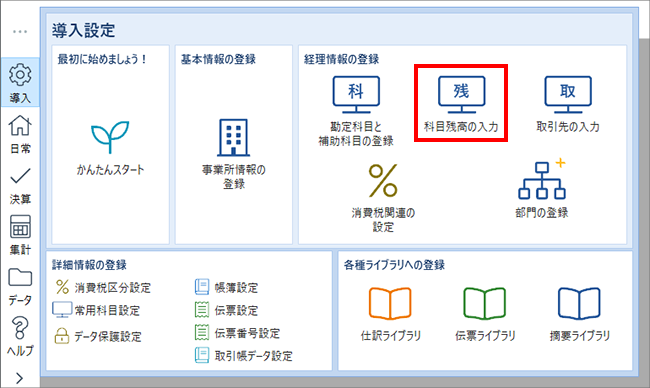Click the slip icon beside 伝票番号設定

(x=202, y=332)
